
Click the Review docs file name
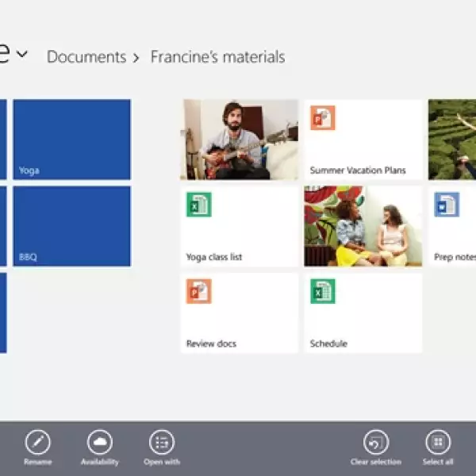[211, 344]
